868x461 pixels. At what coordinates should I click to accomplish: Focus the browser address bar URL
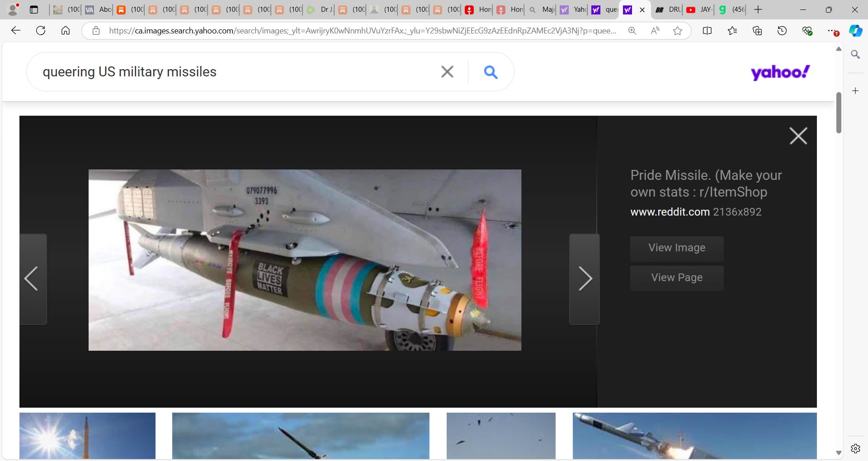pyautogui.click(x=363, y=31)
